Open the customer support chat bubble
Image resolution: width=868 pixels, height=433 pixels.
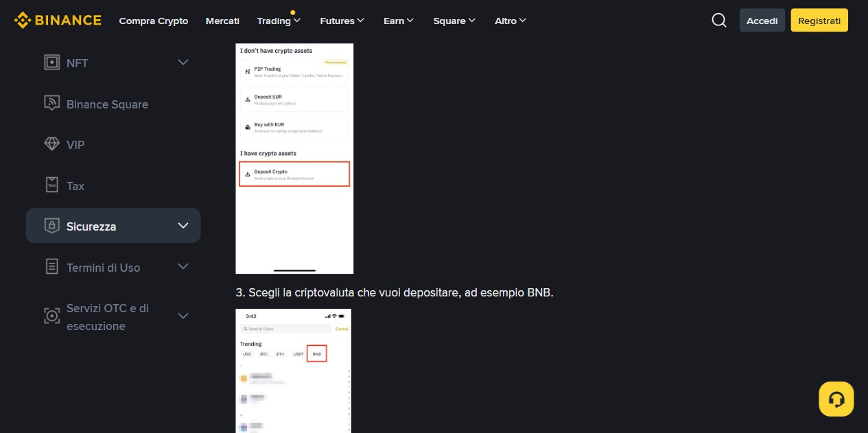click(x=836, y=398)
